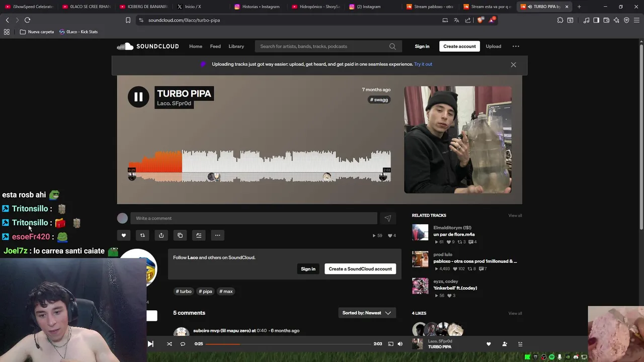Image resolution: width=644 pixels, height=362 pixels.
Task: Open the # max tag
Action: coord(226,292)
